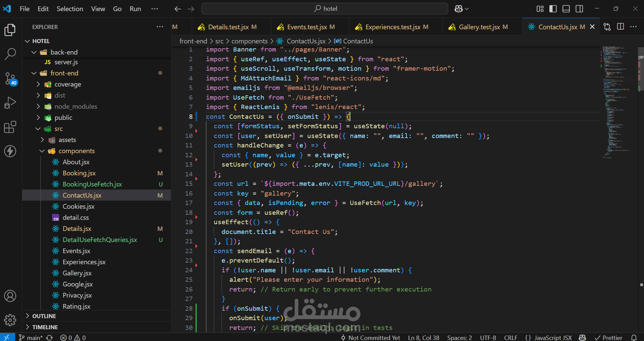Open editor More Actions ellipsis
The image size is (644, 341).
[x=634, y=27]
